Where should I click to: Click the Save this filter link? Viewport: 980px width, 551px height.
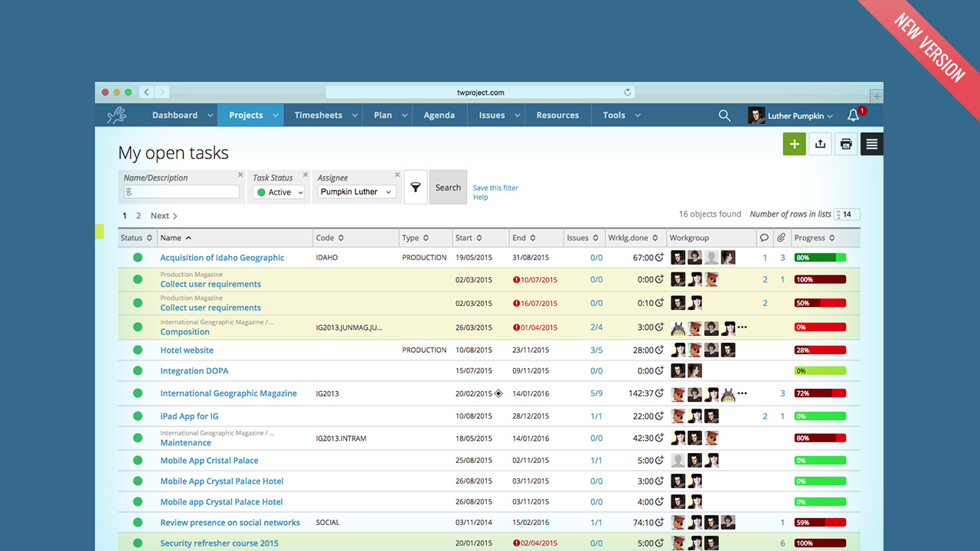[495, 187]
